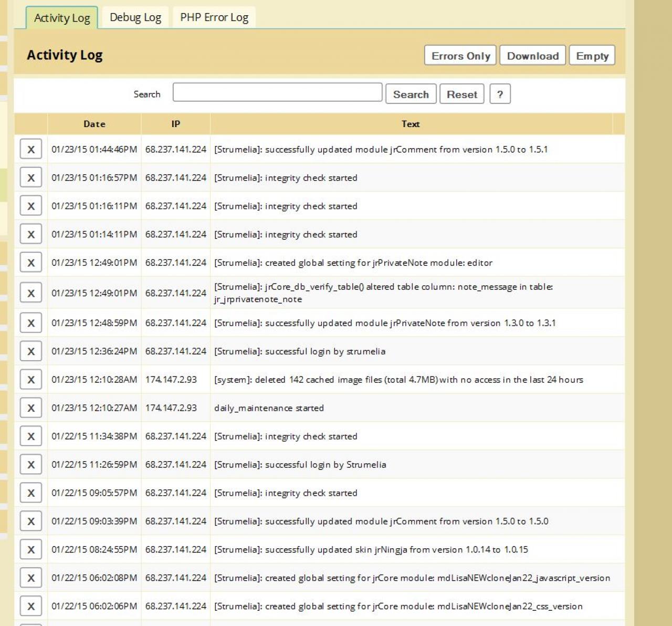Delete the 01/22/15 11:34:38PM integrity check entry
672x626 pixels.
tap(31, 436)
